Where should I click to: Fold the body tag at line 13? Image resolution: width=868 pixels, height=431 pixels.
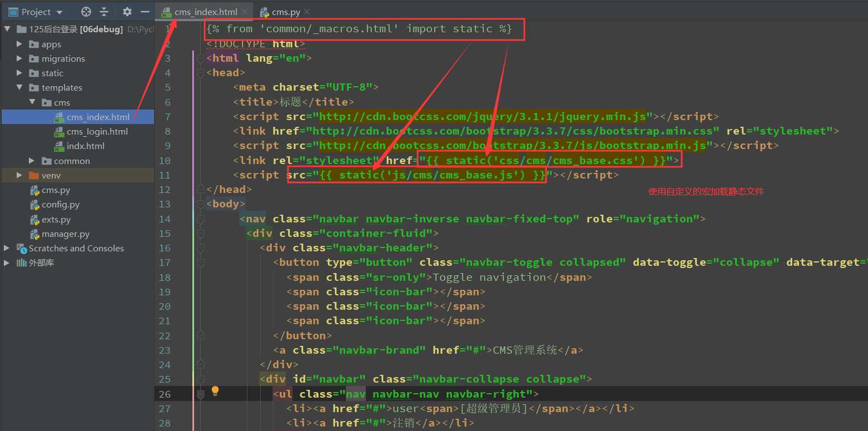pyautogui.click(x=201, y=204)
